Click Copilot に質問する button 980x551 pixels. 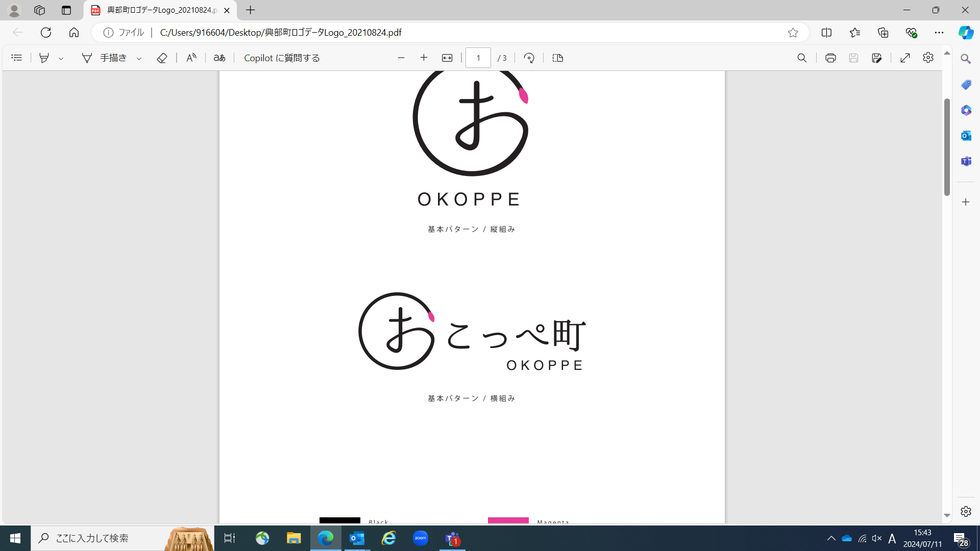(282, 58)
